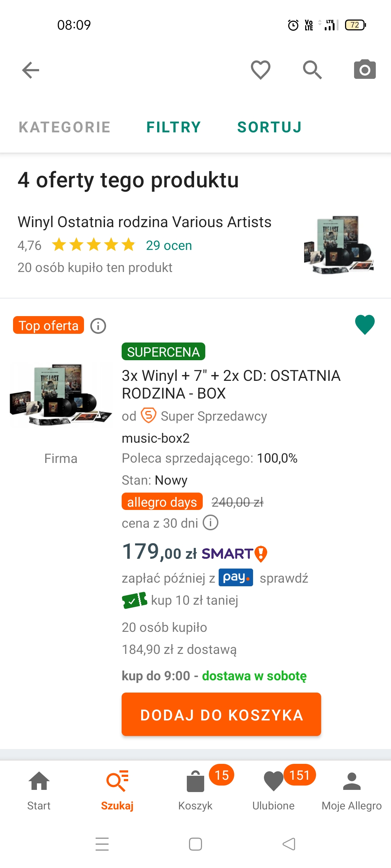This screenshot has height=868, width=391.
Task: Open Moje Allegro profile icon
Action: tap(352, 790)
